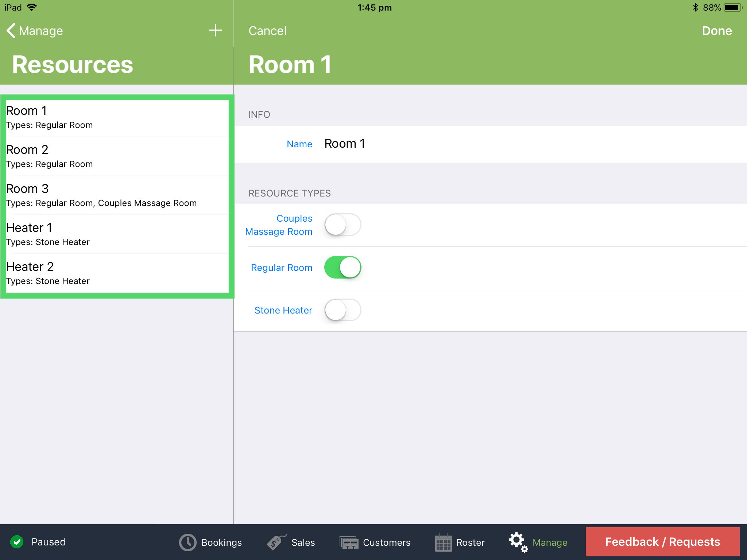The image size is (747, 560).
Task: Disable the Regular Room toggle
Action: 342,267
